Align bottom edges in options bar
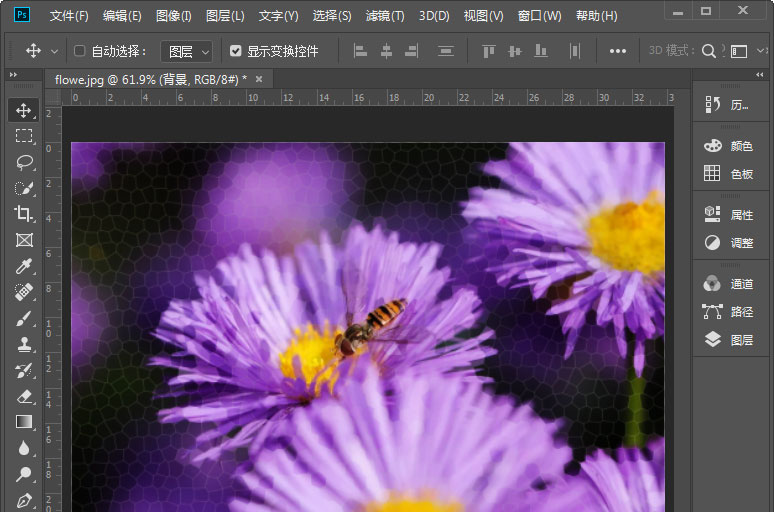Viewport: 774px width, 512px height. tap(541, 51)
